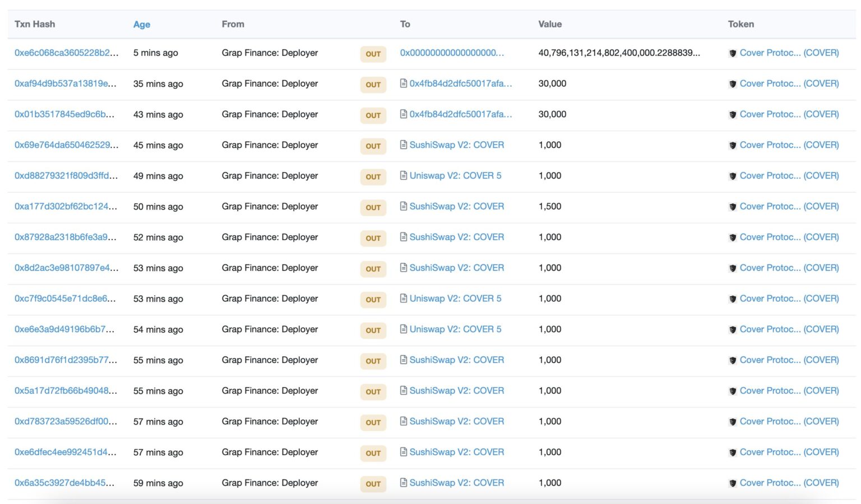Open transaction hash 0x6a35c3927de4bb45
The width and height of the screenshot is (861, 504).
(64, 483)
